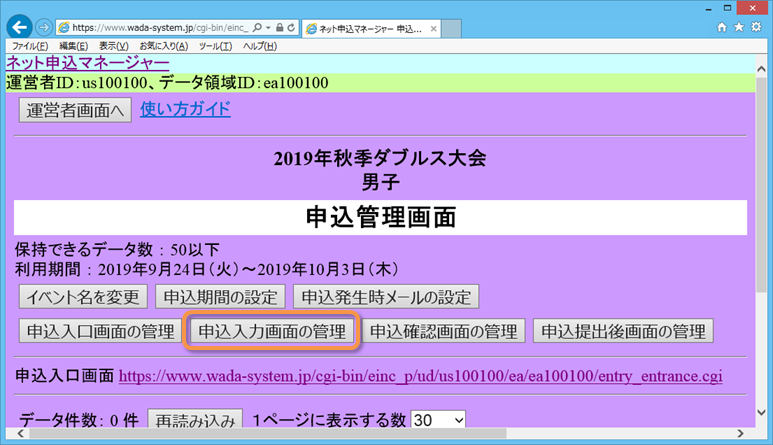
Task: Click the vertical scrollbar down arrow
Action: (762, 412)
